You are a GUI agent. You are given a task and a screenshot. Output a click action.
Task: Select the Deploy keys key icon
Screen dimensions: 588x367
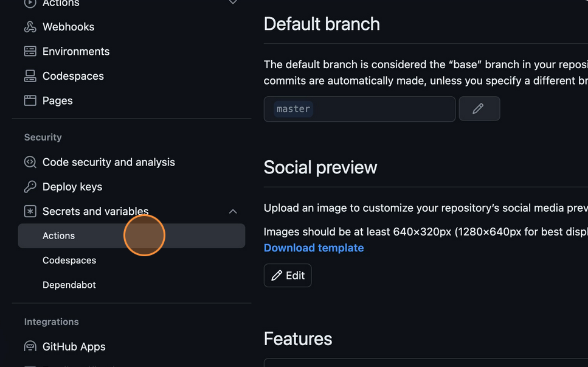(x=30, y=187)
